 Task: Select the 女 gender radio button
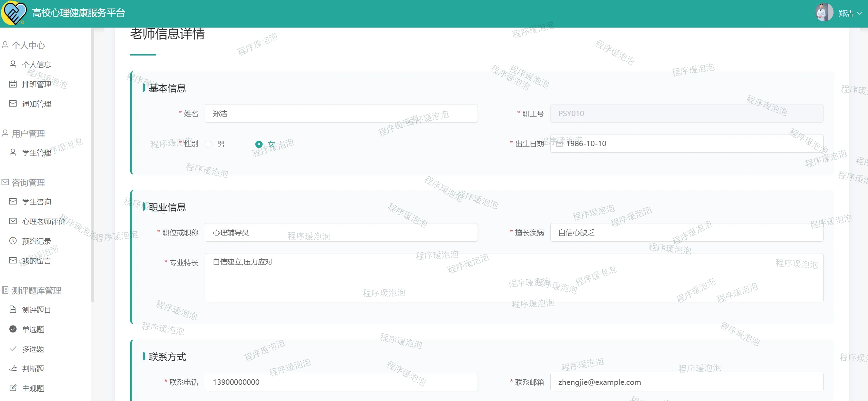pos(259,144)
